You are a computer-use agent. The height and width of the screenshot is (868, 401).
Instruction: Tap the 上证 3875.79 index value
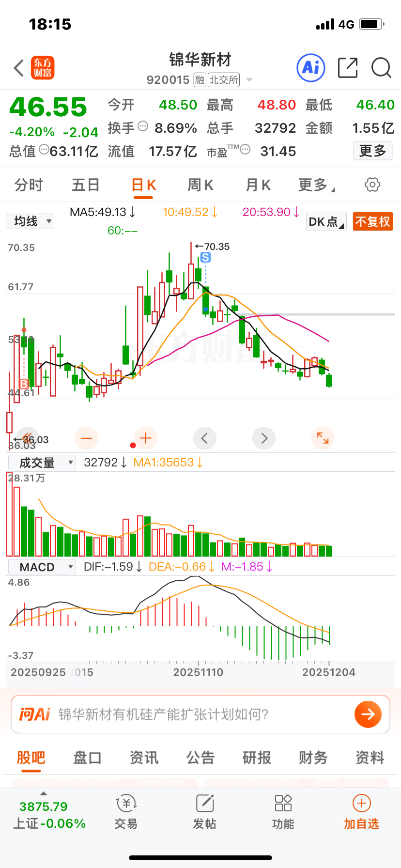tap(44, 806)
